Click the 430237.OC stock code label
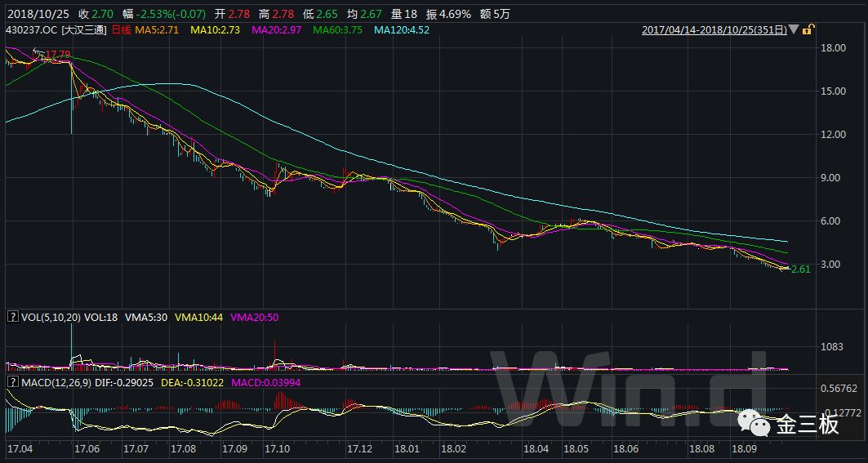The height and width of the screenshot is (463, 868). 31,29
